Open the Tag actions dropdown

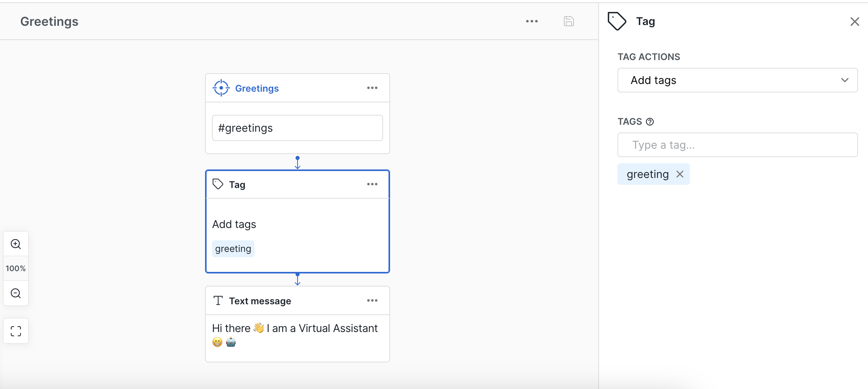(737, 80)
